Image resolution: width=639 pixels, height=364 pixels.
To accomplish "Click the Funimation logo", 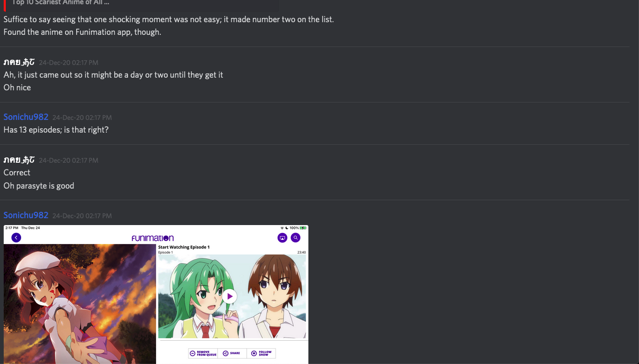I will tap(153, 238).
